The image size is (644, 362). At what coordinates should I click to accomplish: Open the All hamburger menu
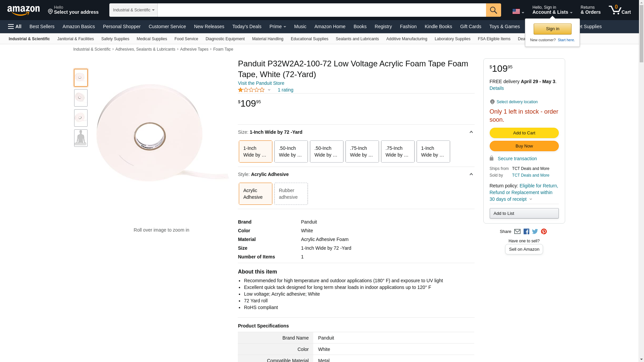[x=15, y=26]
